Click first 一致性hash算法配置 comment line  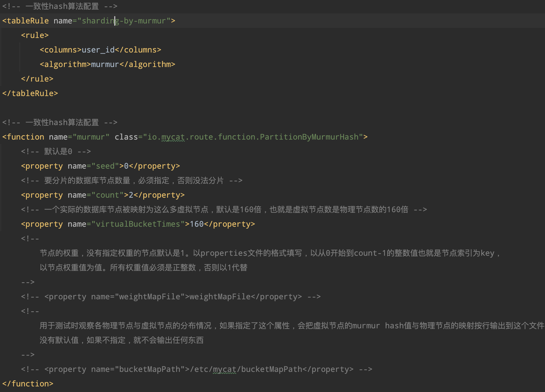click(x=60, y=6)
